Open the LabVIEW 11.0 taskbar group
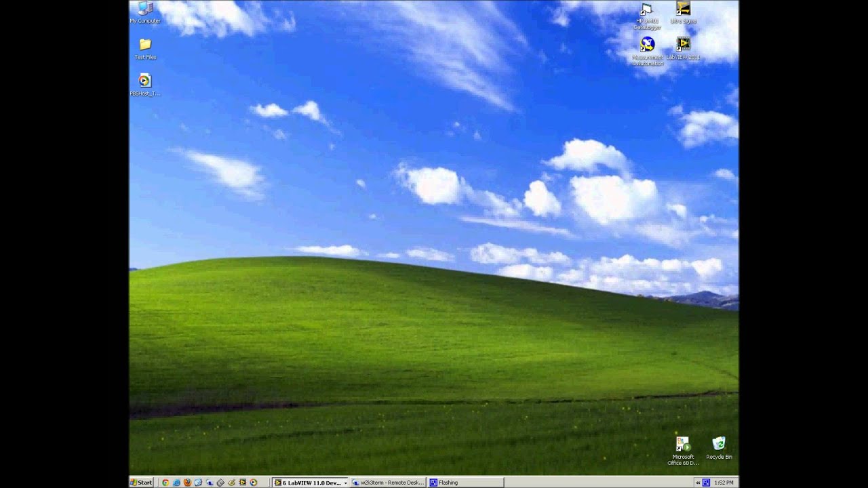868x488 pixels. [x=311, y=483]
